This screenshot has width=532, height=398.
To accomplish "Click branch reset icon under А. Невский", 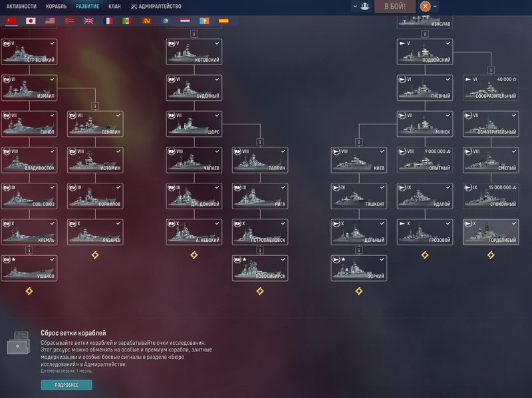I will click(x=194, y=255).
